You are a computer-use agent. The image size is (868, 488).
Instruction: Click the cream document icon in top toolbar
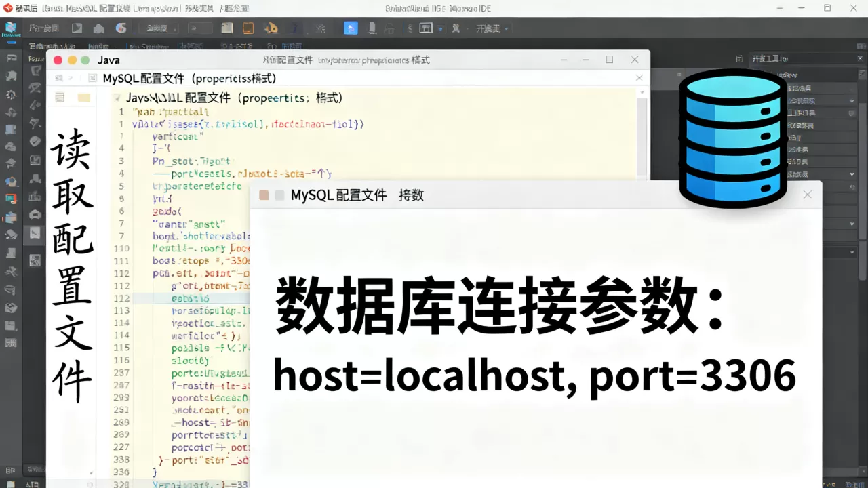point(227,28)
